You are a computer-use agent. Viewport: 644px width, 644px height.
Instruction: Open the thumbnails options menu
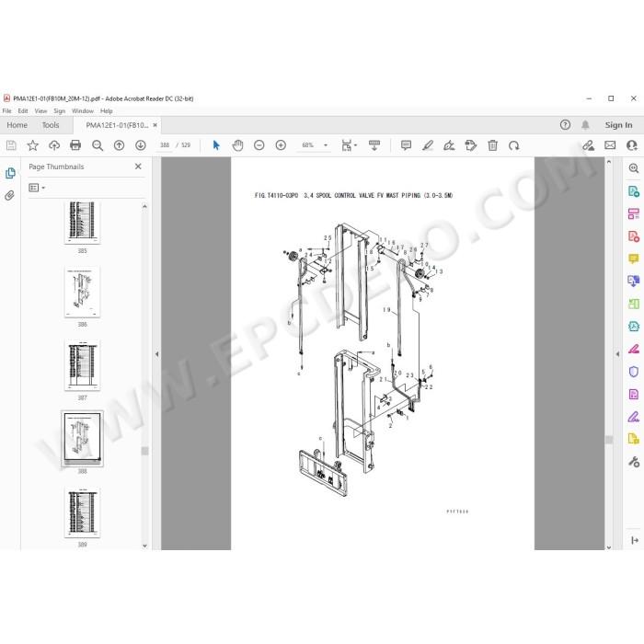(37, 188)
